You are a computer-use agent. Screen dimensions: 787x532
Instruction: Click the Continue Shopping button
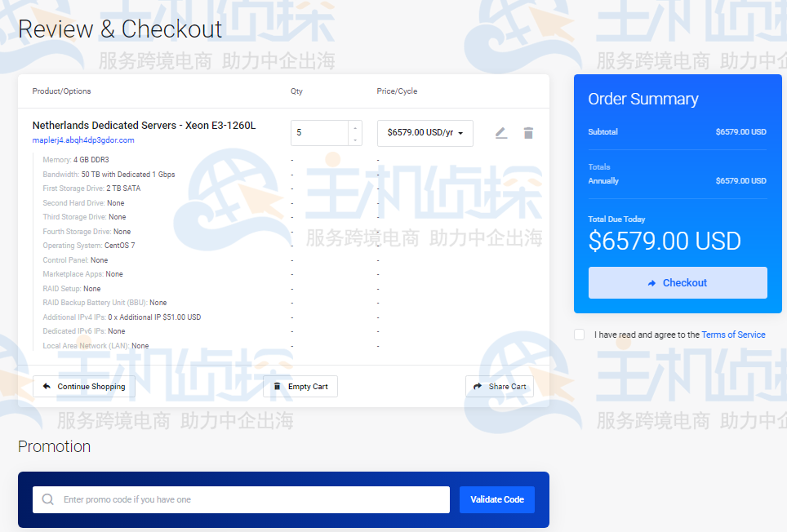[x=84, y=387]
